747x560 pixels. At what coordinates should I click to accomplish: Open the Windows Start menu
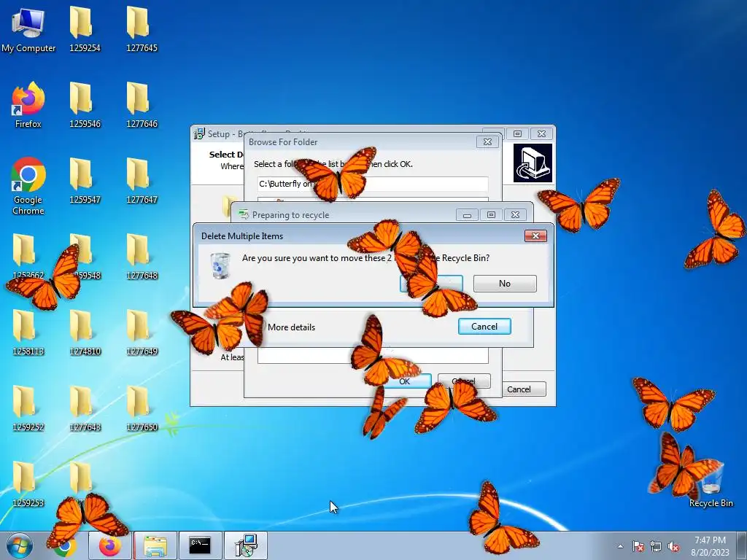tap(20, 545)
